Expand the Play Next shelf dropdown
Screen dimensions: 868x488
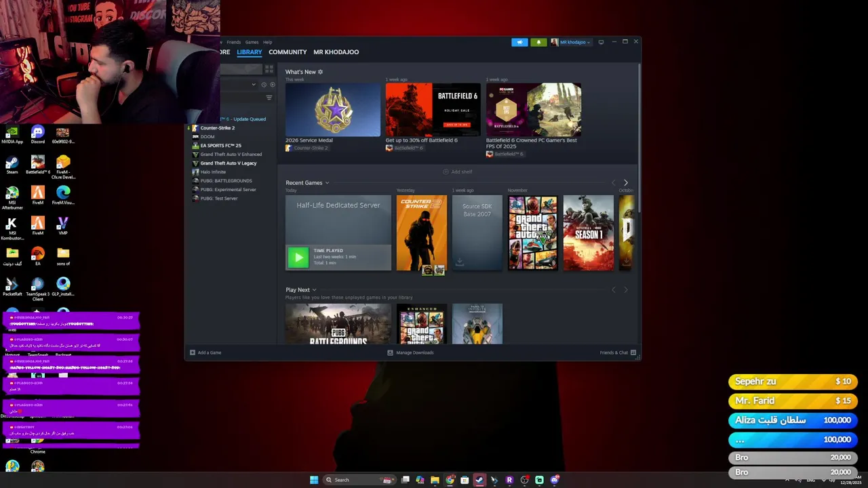pos(314,290)
